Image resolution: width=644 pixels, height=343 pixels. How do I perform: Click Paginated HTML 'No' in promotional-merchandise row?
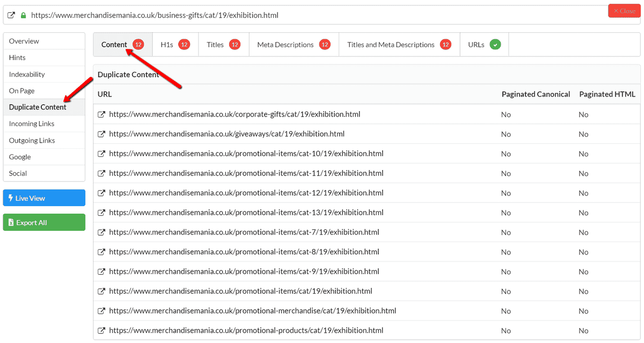pyautogui.click(x=583, y=311)
